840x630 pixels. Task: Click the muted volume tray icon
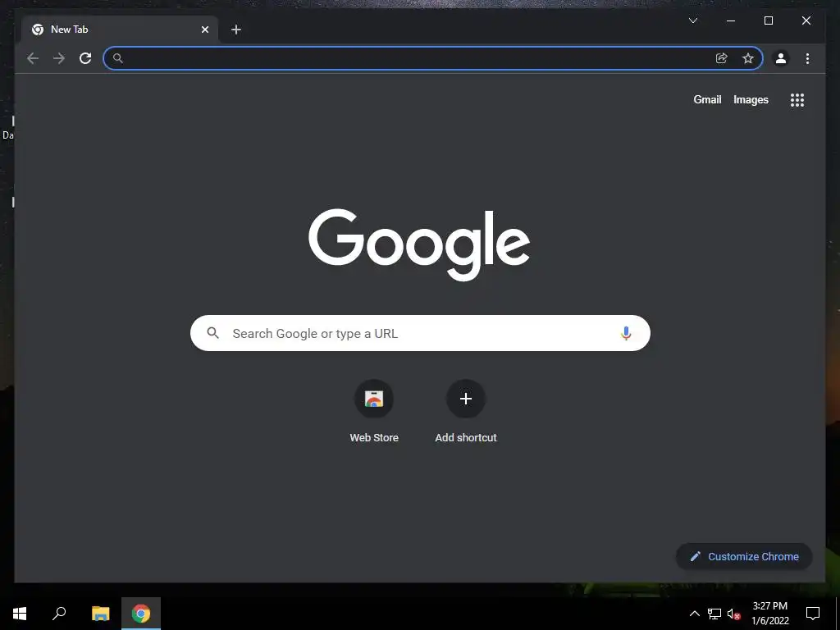pyautogui.click(x=733, y=614)
